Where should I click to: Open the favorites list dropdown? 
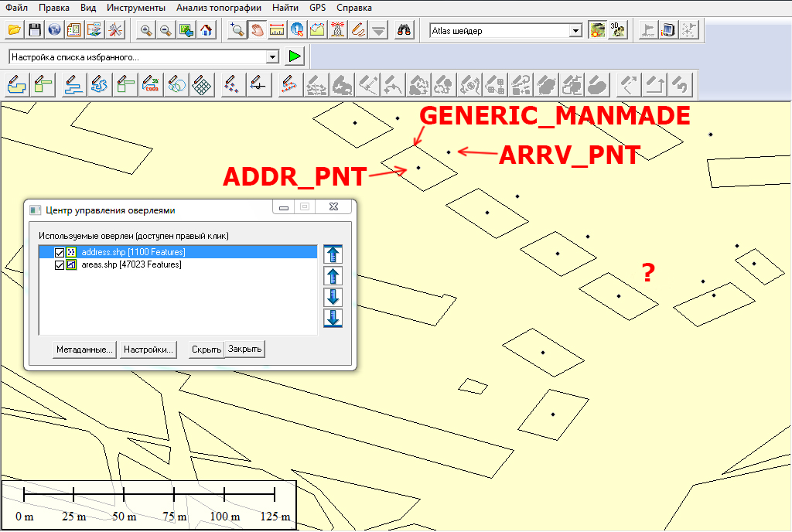(271, 57)
